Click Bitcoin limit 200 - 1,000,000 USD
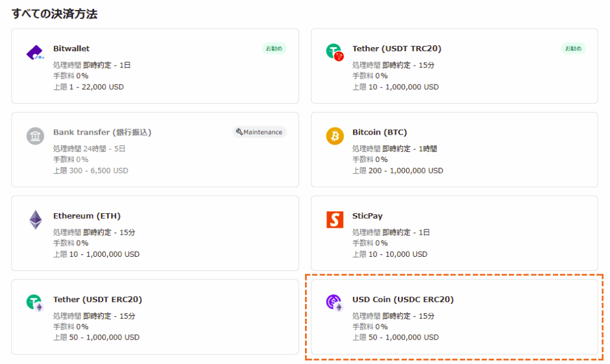610x364 pixels. click(397, 170)
